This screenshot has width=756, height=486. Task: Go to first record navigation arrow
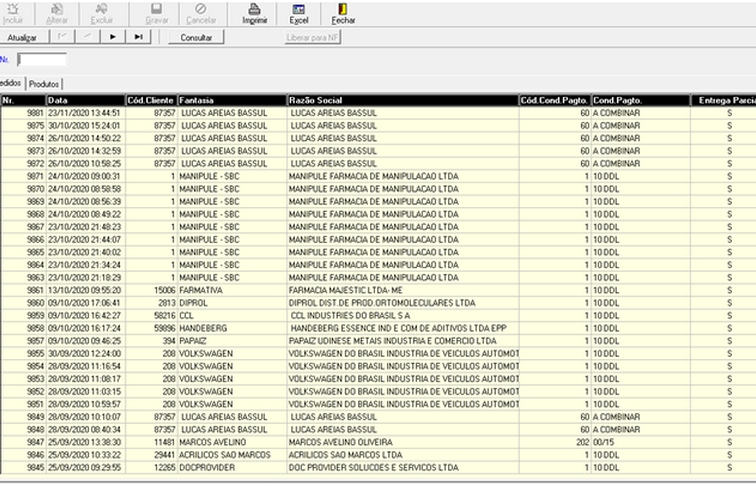(63, 37)
